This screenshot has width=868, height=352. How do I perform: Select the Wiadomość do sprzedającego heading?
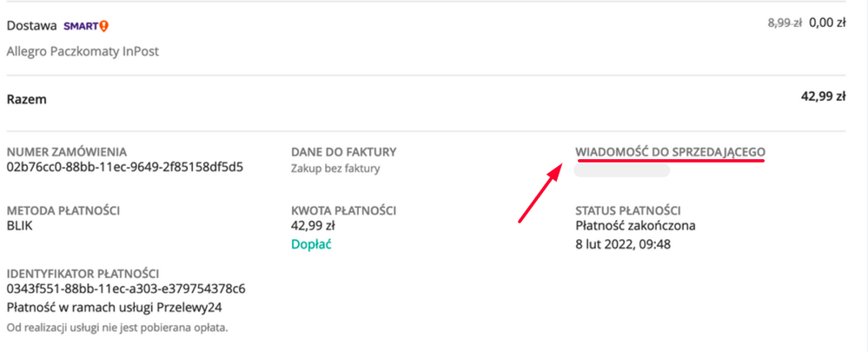coord(670,152)
